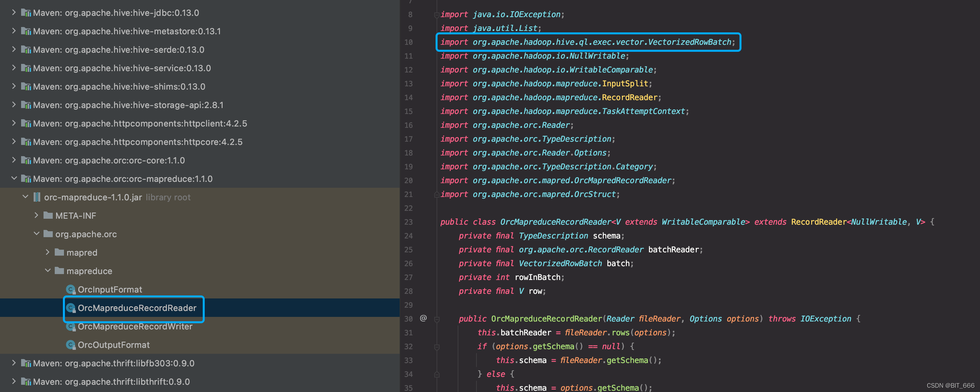The width and height of the screenshot is (980, 392).
Task: Select OrcMapreduceRecordReader in the project tree
Action: pyautogui.click(x=137, y=308)
